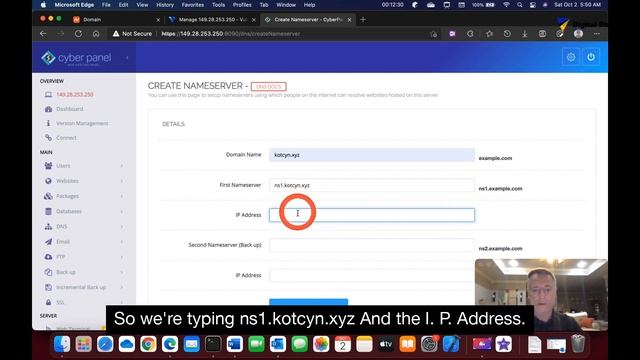
Task: Open the DNS sidebar icon
Action: point(48,227)
